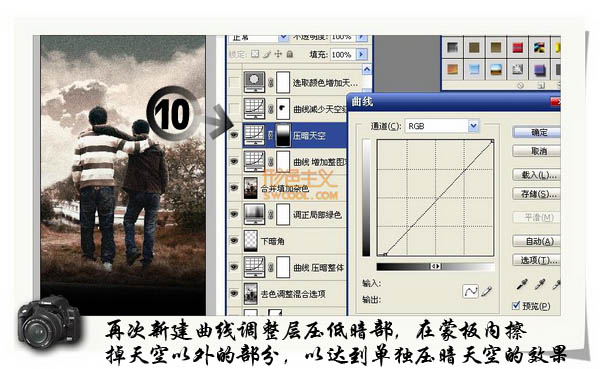Select the 调正局部绿色 layer name
Screen dimensions: 600x369
pos(317,214)
